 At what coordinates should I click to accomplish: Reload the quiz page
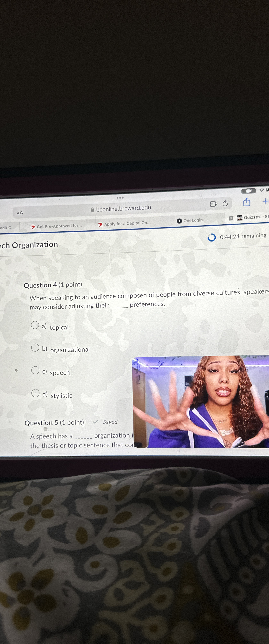[225, 203]
